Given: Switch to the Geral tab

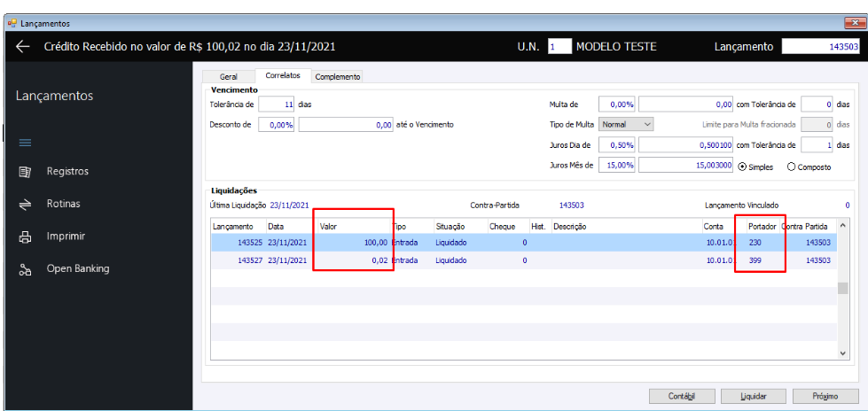Looking at the screenshot, I should click(x=228, y=77).
